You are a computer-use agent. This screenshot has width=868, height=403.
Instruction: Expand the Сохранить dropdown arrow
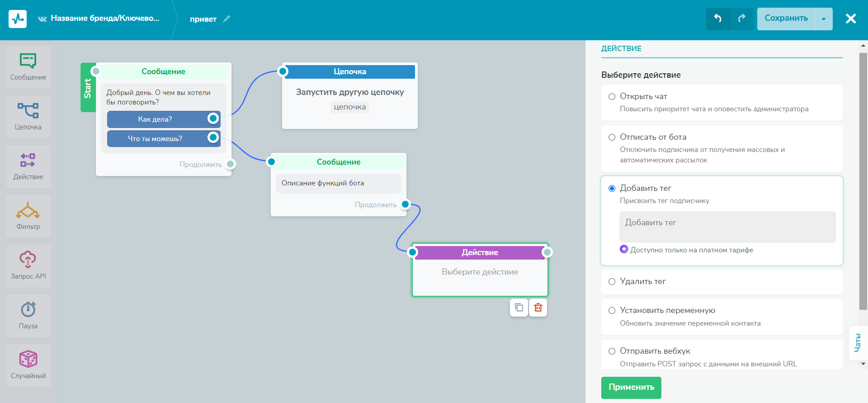823,19
